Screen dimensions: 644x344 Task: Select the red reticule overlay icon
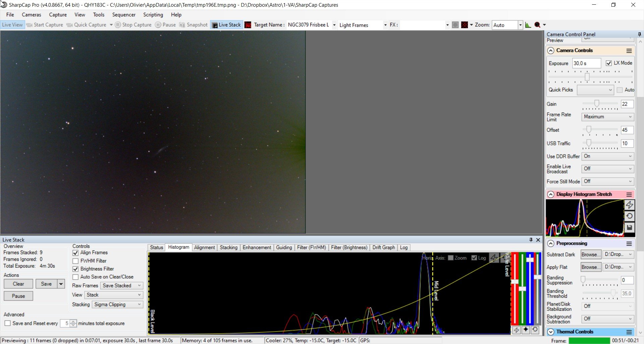[x=465, y=25]
